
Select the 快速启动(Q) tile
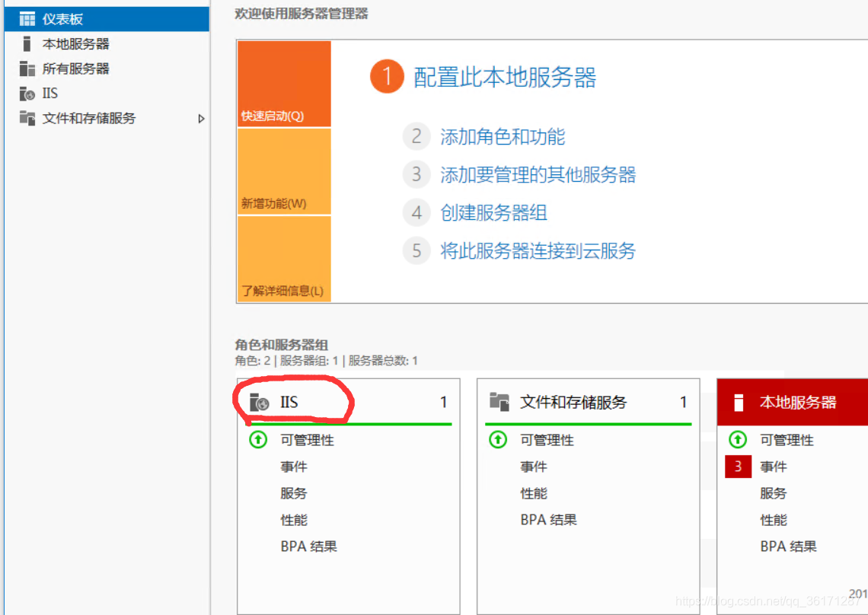284,84
